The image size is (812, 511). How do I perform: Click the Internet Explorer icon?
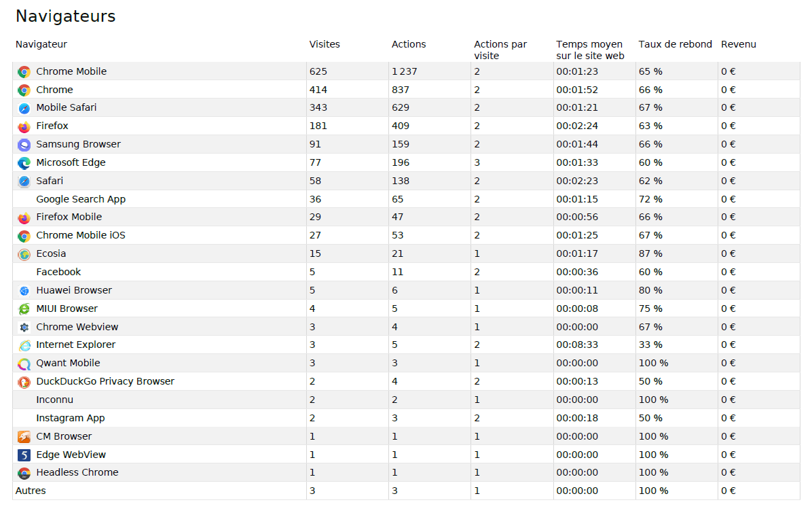pos(24,345)
